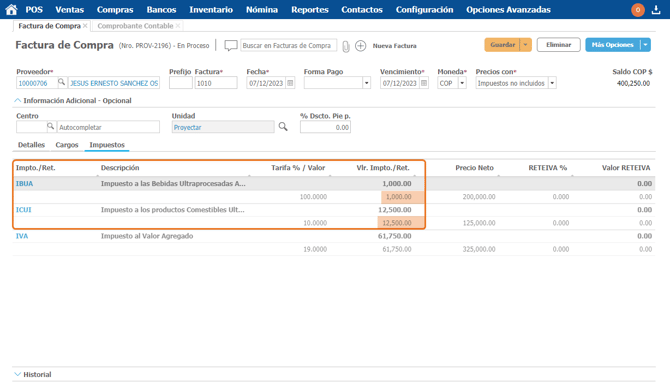The width and height of the screenshot is (670, 383).
Task: Open the orange notifications badge
Action: pyautogui.click(x=638, y=9)
